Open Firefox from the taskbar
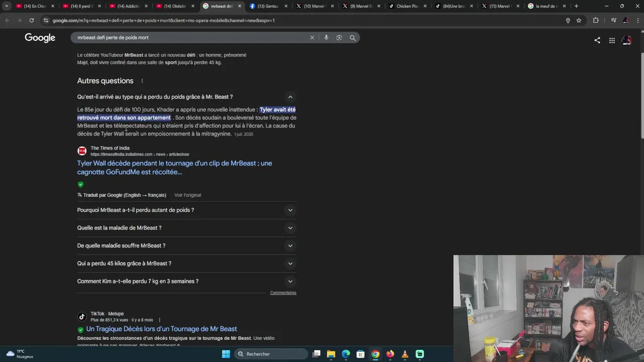Image resolution: width=644 pixels, height=362 pixels. click(390, 354)
